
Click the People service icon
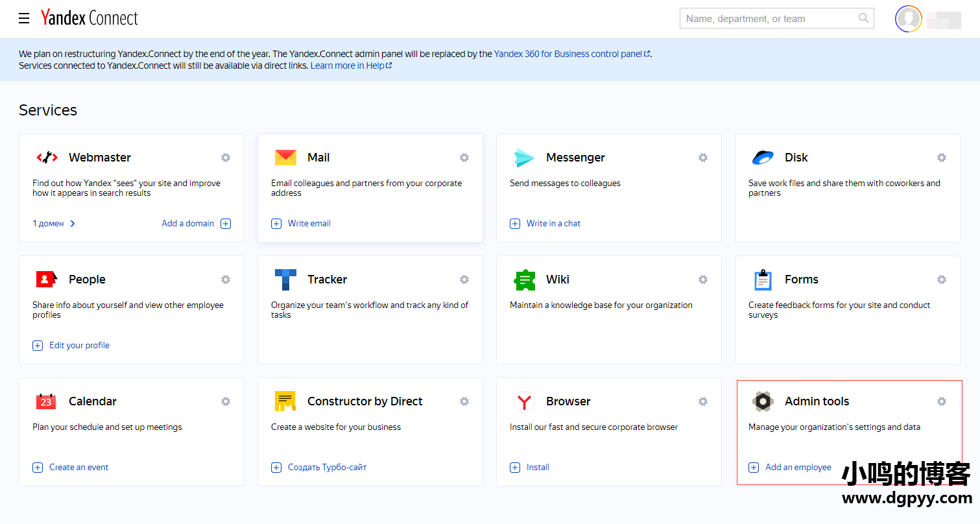point(47,280)
